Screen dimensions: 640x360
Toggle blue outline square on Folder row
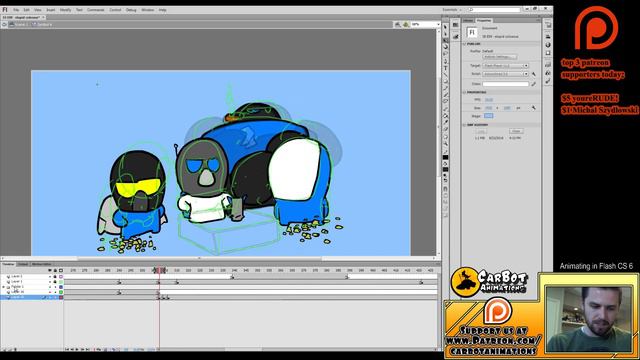[x=61, y=287]
